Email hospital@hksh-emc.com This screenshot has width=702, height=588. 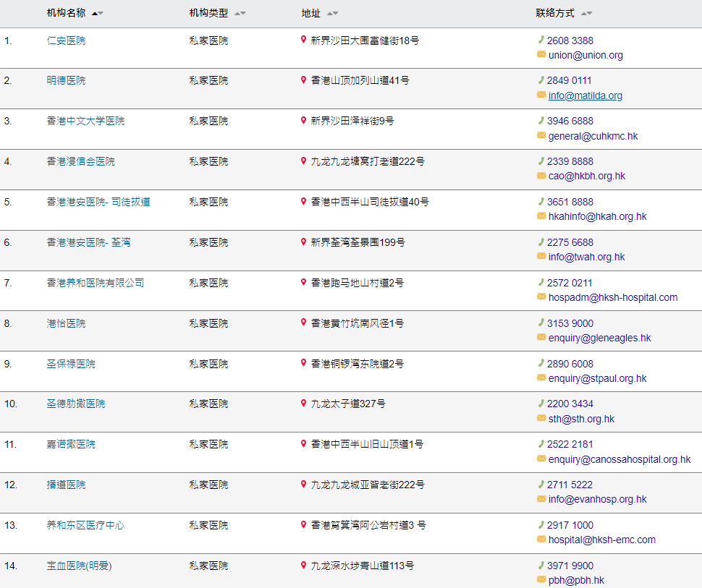[x=602, y=540]
